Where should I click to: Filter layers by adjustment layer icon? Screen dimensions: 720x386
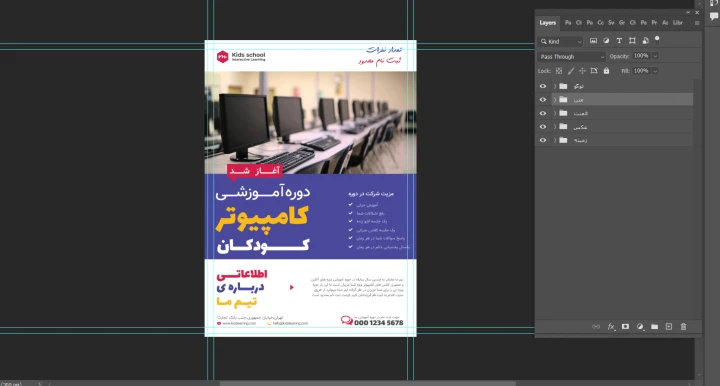pyautogui.click(x=606, y=41)
